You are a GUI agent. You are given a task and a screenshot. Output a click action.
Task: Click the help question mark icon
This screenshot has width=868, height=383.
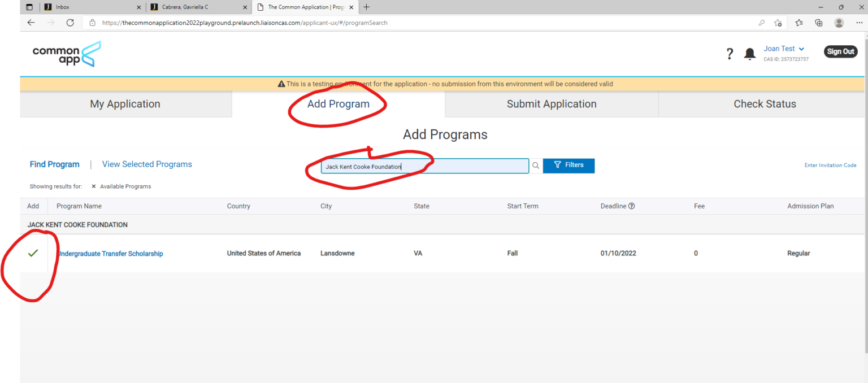tap(730, 54)
